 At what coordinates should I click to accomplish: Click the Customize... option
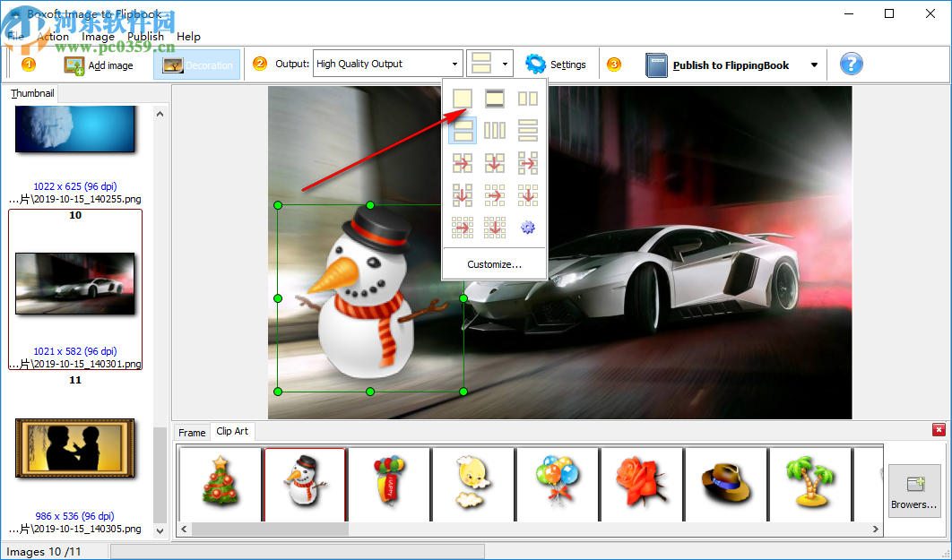(493, 263)
